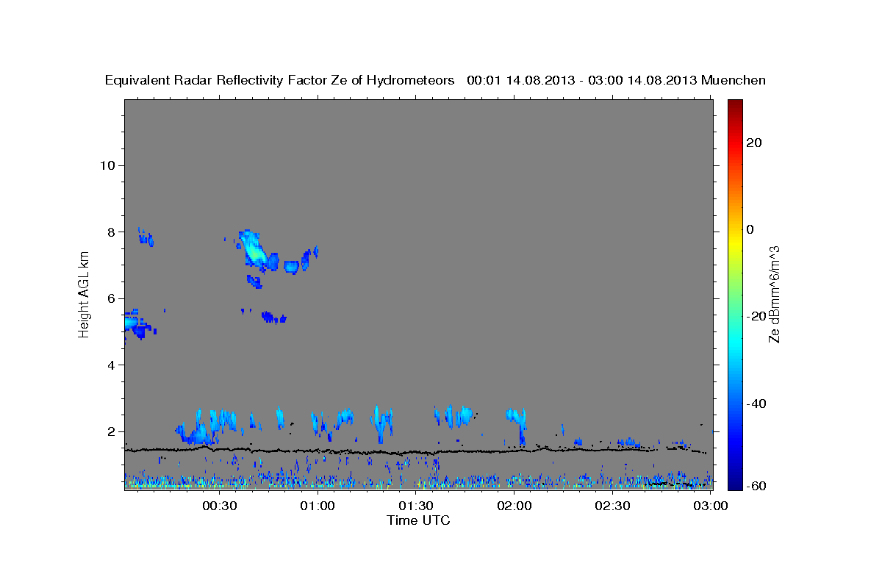The height and width of the screenshot is (588, 882).
Task: Click the dark blue bottom of the colorbar
Action: (736, 484)
